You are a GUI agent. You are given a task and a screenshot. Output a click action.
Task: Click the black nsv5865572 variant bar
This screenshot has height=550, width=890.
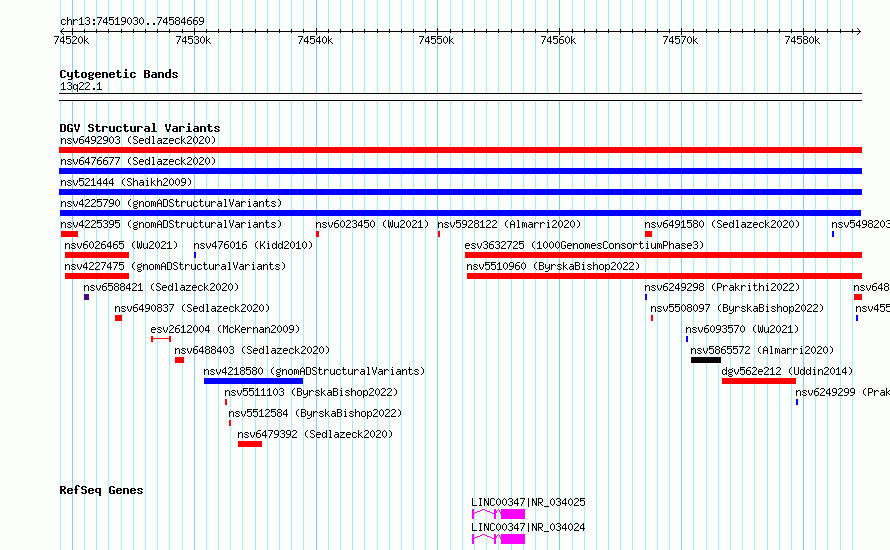point(706,360)
